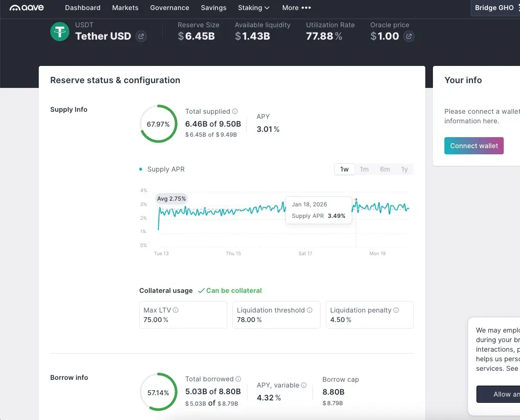Viewport: 520px width, 420px height.
Task: Click the Liquidation threshold info icon
Action: coord(310,310)
